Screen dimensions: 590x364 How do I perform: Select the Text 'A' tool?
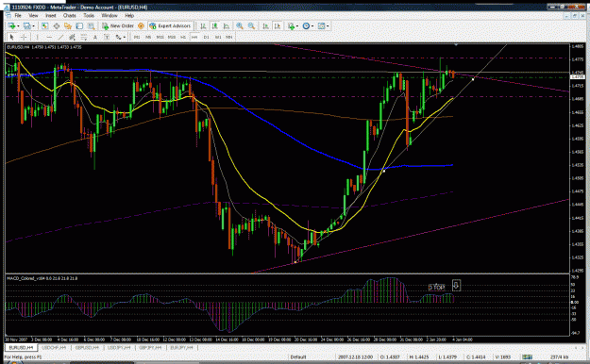pos(94,37)
